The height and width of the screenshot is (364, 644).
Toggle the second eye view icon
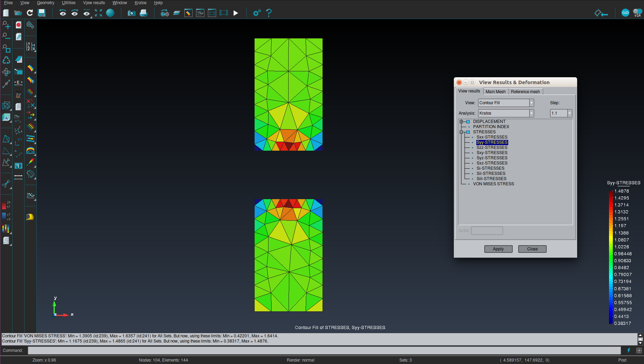pyautogui.click(x=74, y=13)
